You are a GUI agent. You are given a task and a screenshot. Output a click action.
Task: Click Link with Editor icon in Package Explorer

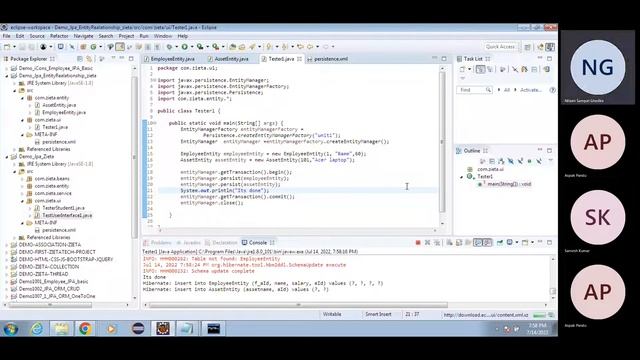tap(89, 59)
